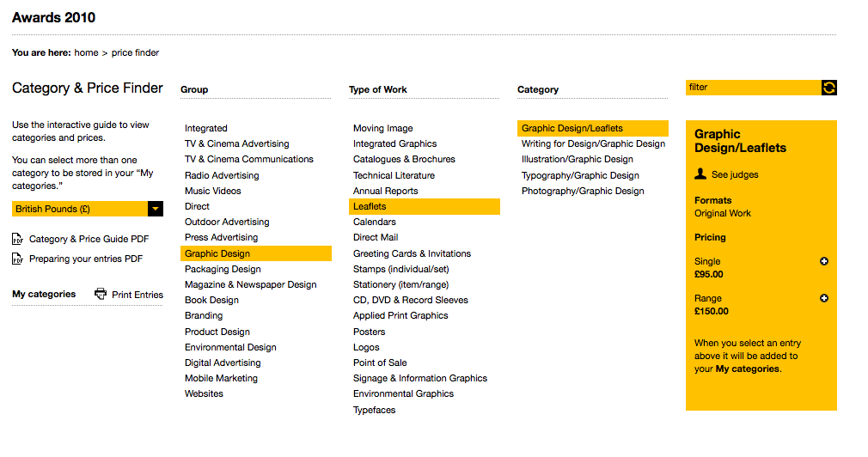
Task: Choose Digital Advertising group
Action: pyautogui.click(x=223, y=363)
